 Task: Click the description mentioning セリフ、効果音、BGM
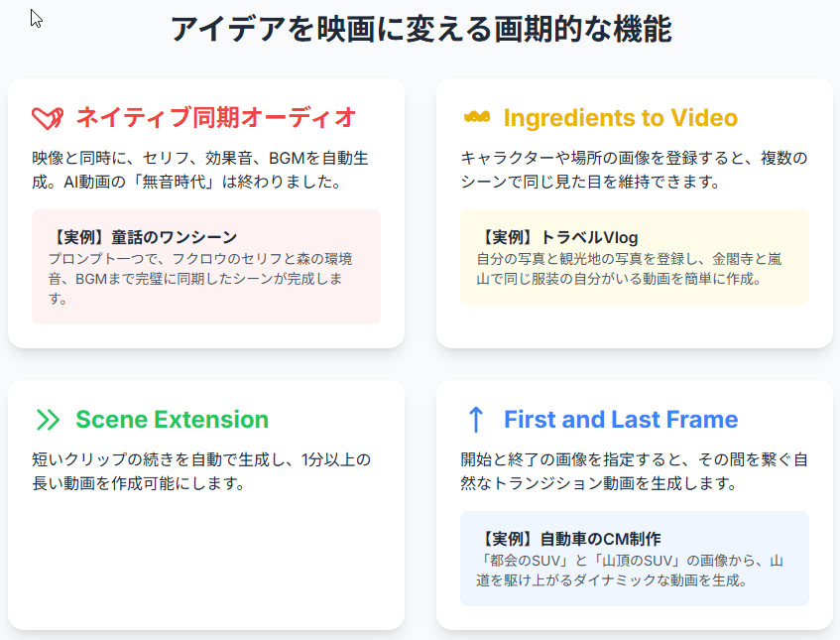(200, 170)
